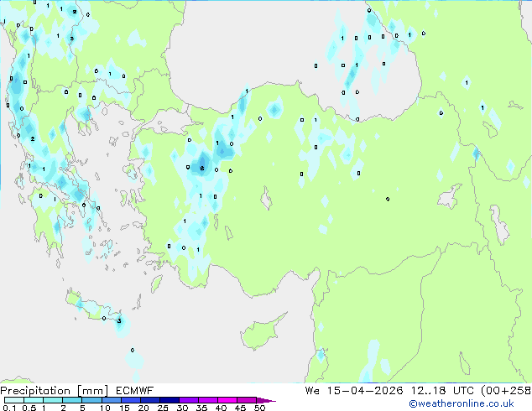The height and width of the screenshot is (411, 532).
Task: Click the '20' legend scale label
Action: click(143, 408)
